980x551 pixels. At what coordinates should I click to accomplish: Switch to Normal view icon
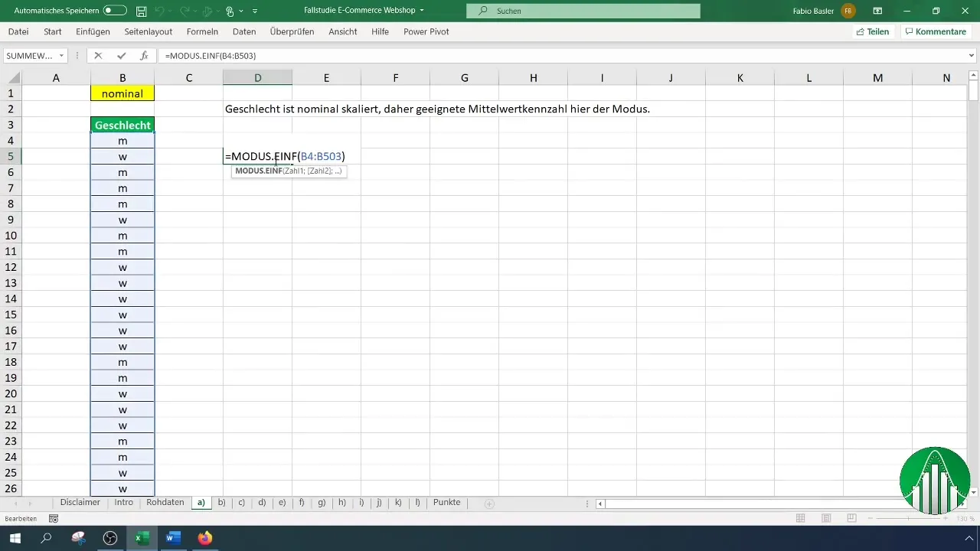[x=801, y=519]
